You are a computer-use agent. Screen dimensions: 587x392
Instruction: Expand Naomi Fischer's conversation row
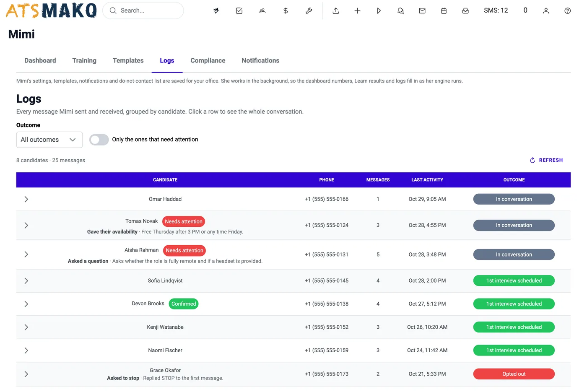[x=26, y=350]
